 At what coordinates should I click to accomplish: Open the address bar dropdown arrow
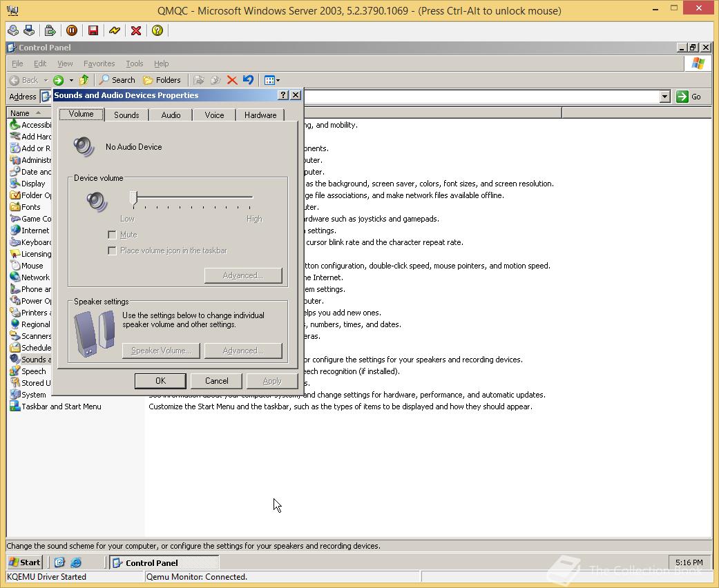tap(665, 97)
